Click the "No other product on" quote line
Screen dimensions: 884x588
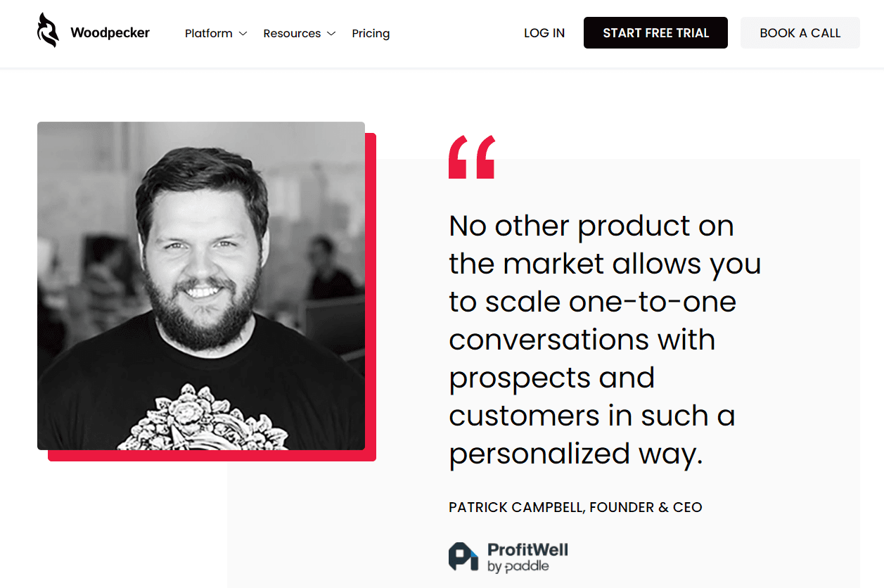click(x=591, y=226)
